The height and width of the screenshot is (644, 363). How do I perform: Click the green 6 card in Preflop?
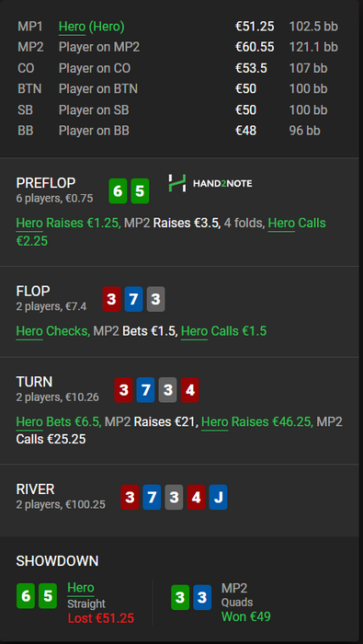(x=118, y=191)
